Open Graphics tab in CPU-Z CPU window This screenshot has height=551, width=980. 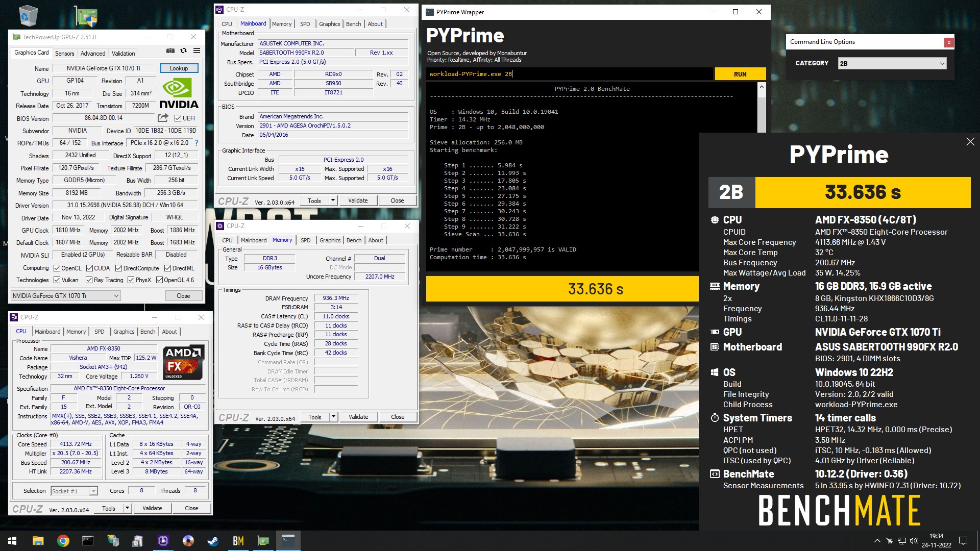pos(124,332)
